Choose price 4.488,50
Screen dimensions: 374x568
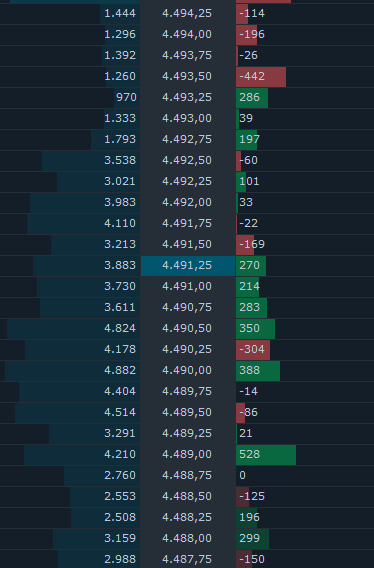tap(187, 497)
